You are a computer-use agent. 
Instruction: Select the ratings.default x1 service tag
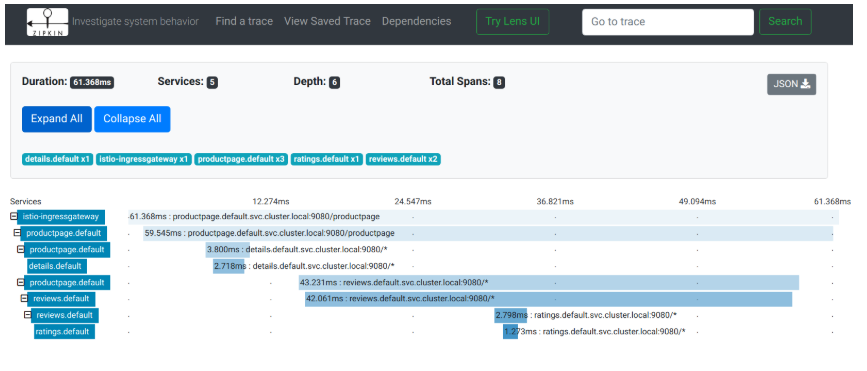point(327,159)
